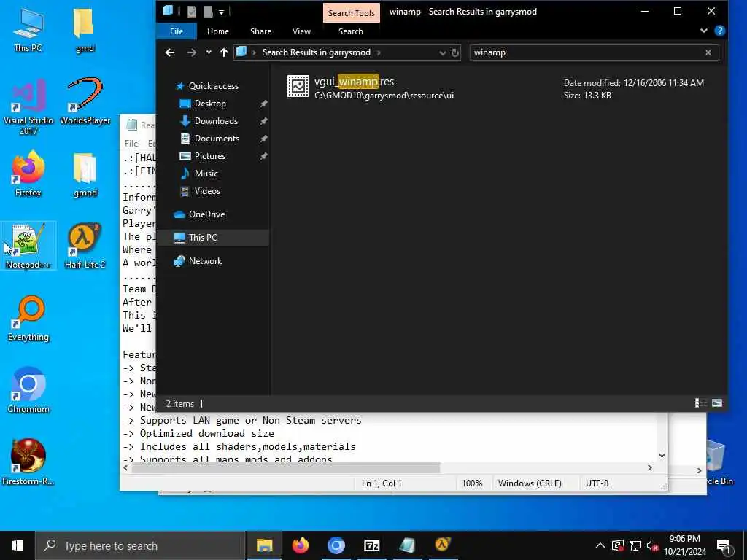The image size is (747, 560).
Task: Open the File menu in Explorer
Action: 177,31
